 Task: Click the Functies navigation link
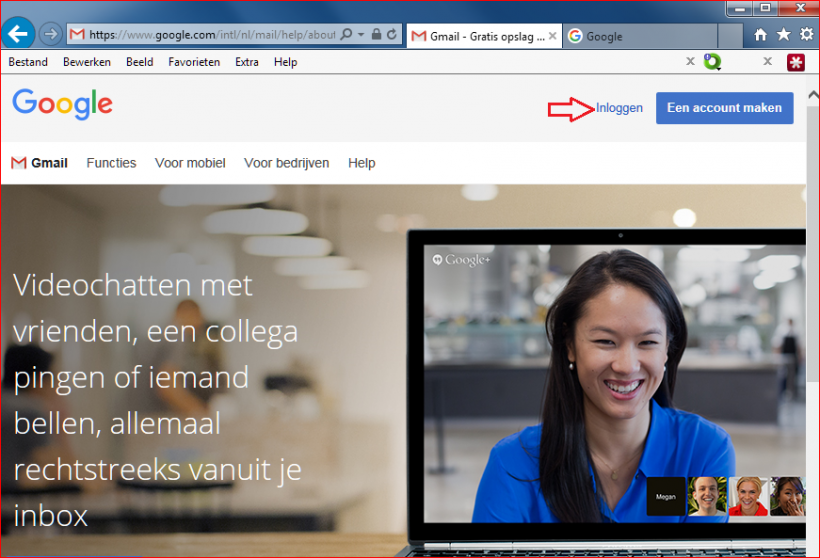point(111,163)
